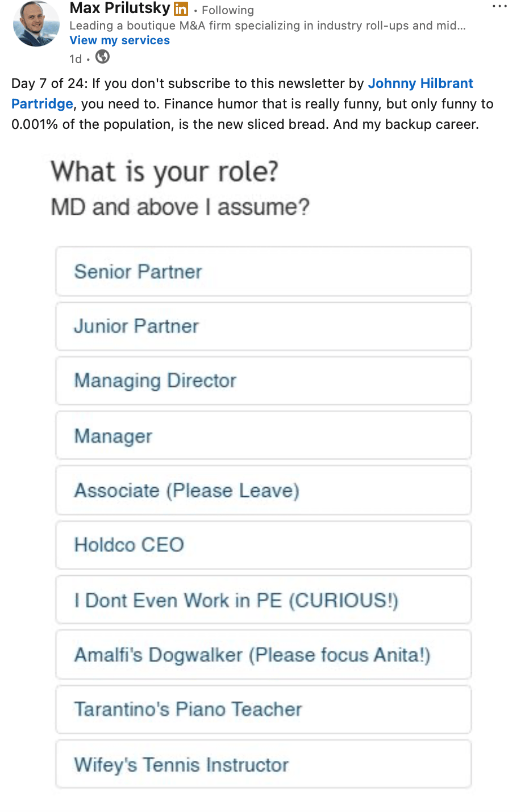Select Tarantino's Piano Teacher option
The width and height of the screenshot is (525, 812).
(x=263, y=709)
